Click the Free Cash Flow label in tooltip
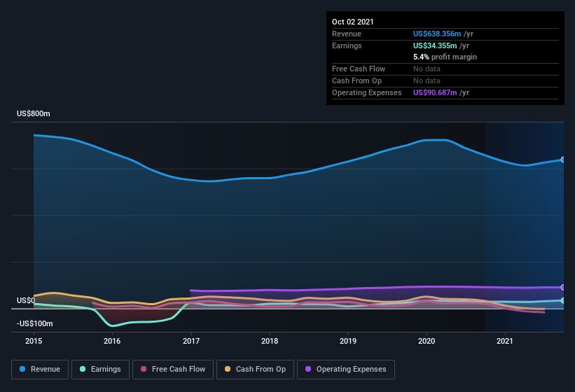575x392 pixels. (359, 69)
